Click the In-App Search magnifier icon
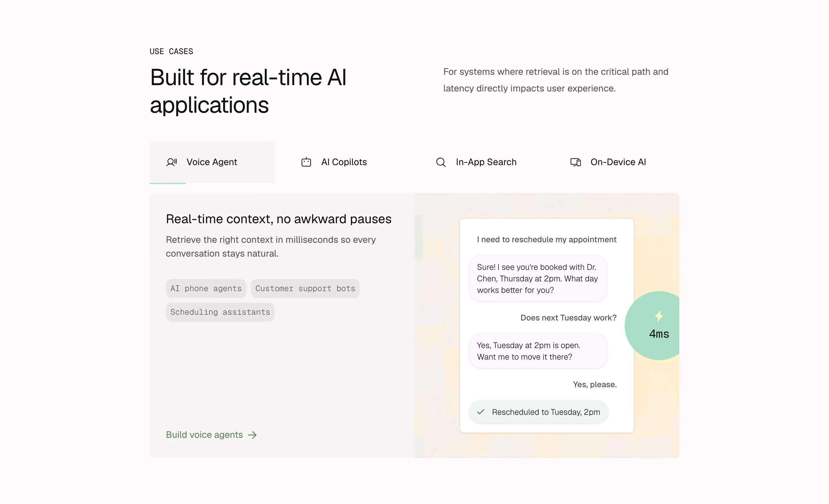829x504 pixels. [441, 163]
